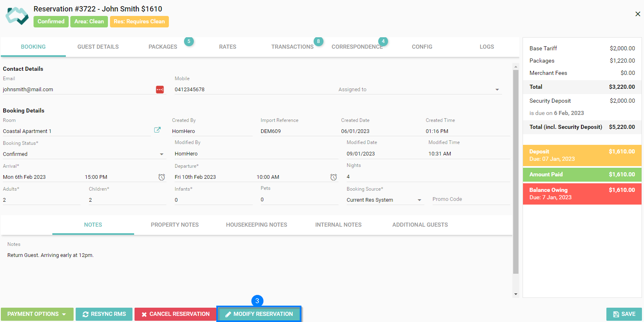644x322 pixels.
Task: Click the Save button
Action: click(624, 314)
